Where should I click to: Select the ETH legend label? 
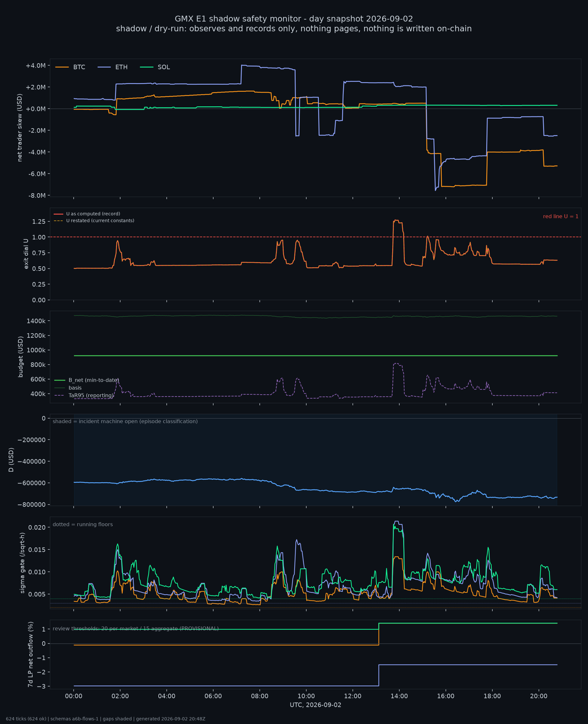coord(121,67)
